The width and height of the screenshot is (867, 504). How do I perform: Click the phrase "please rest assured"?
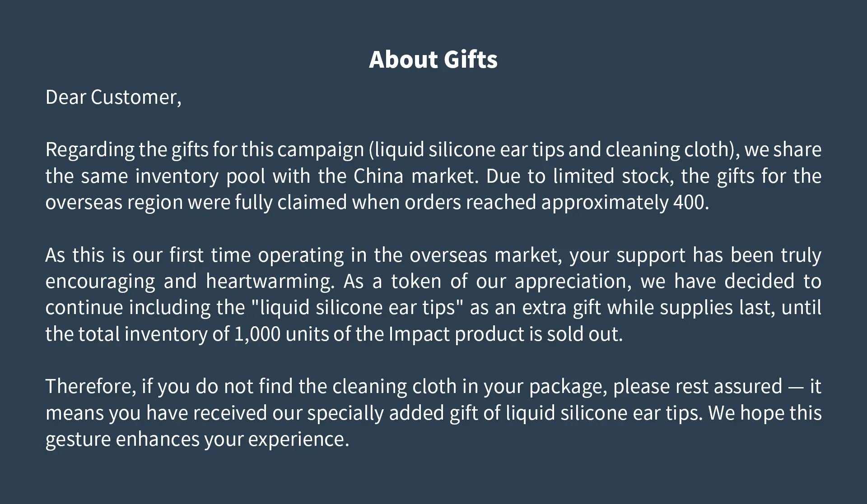click(x=697, y=387)
